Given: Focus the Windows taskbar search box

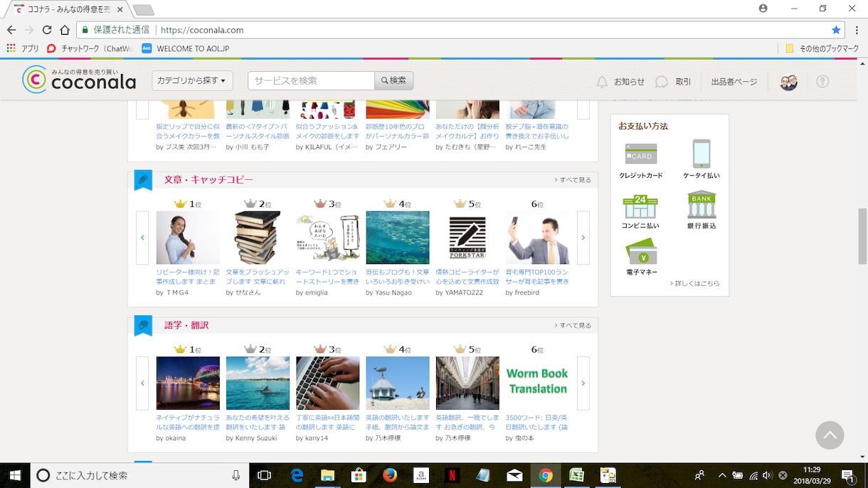Looking at the screenshot, I should click(139, 475).
